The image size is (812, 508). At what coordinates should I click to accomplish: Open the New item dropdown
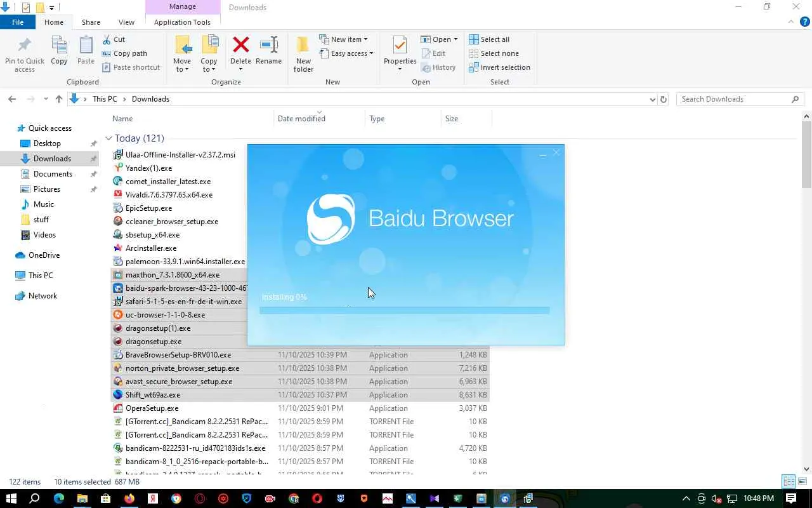[343, 39]
